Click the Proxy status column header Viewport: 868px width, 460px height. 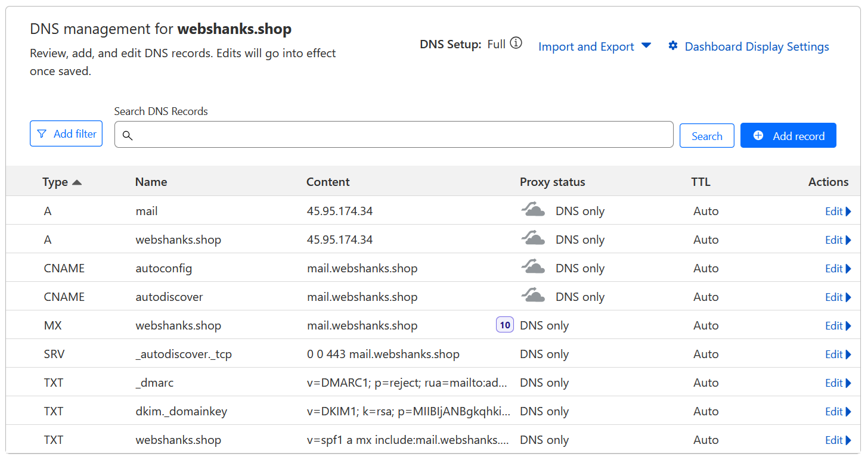point(553,182)
